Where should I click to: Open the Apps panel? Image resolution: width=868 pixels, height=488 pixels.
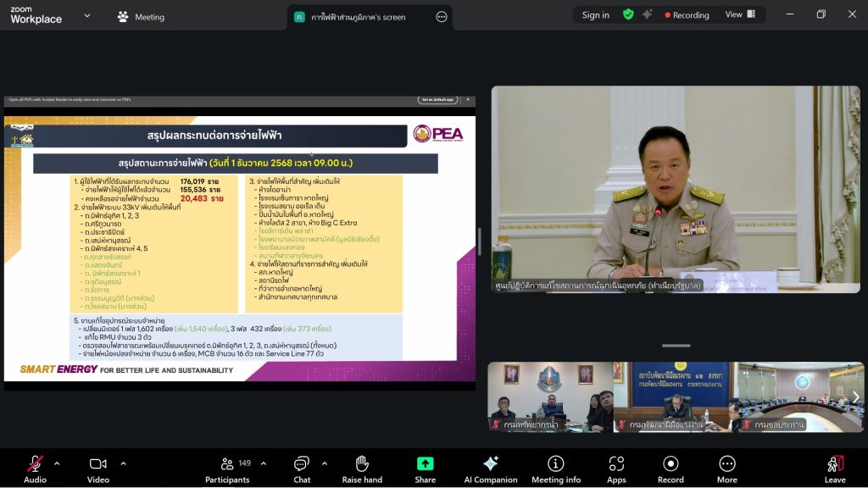[x=616, y=463]
